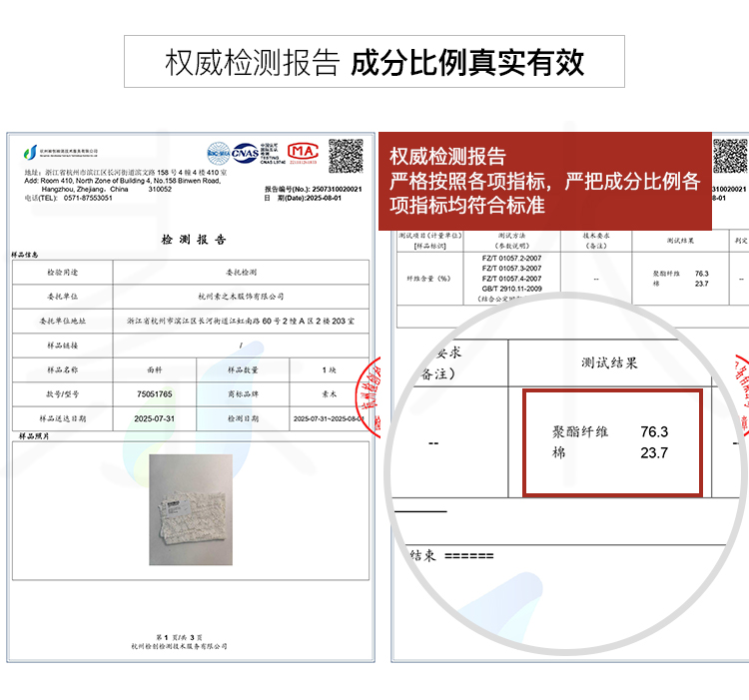Click the standard 'FZ/T 01057.2-2007'
Screen dimensions: 749x700
click(x=511, y=258)
